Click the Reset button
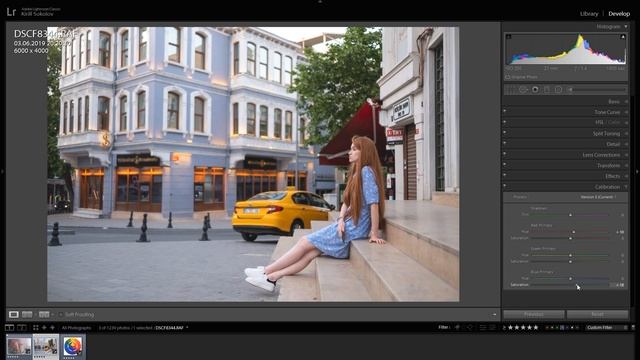 click(597, 314)
